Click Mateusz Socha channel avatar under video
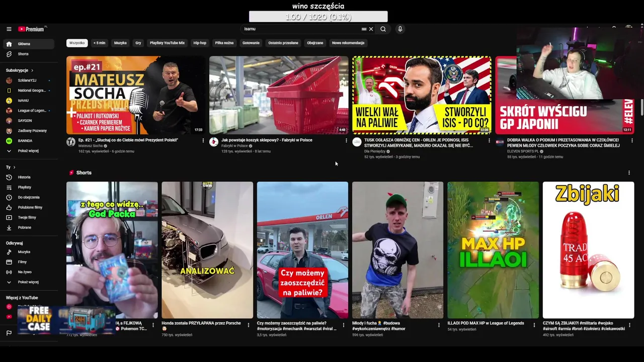The height and width of the screenshot is (362, 644). [x=71, y=142]
